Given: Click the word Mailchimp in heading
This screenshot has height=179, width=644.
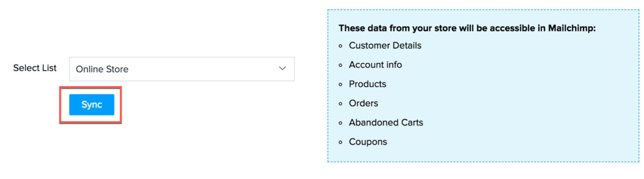Looking at the screenshot, I should tap(571, 28).
